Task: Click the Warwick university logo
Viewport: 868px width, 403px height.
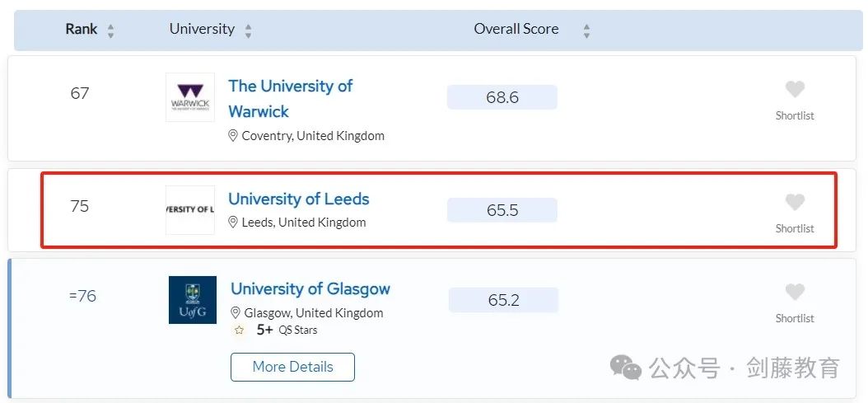Action: (x=190, y=97)
